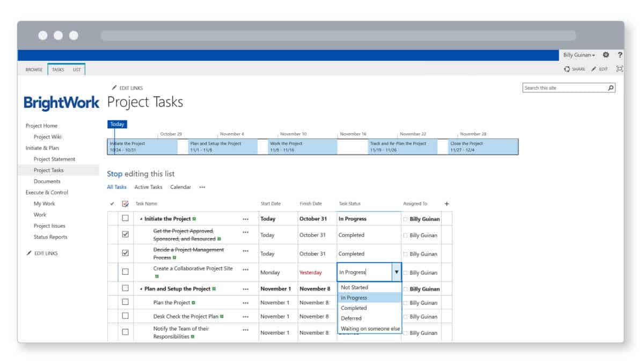Tick the Assigned To box beside Billy Guinan in Initiate the Project row
Screen dimensions: 644x364
pos(405,219)
